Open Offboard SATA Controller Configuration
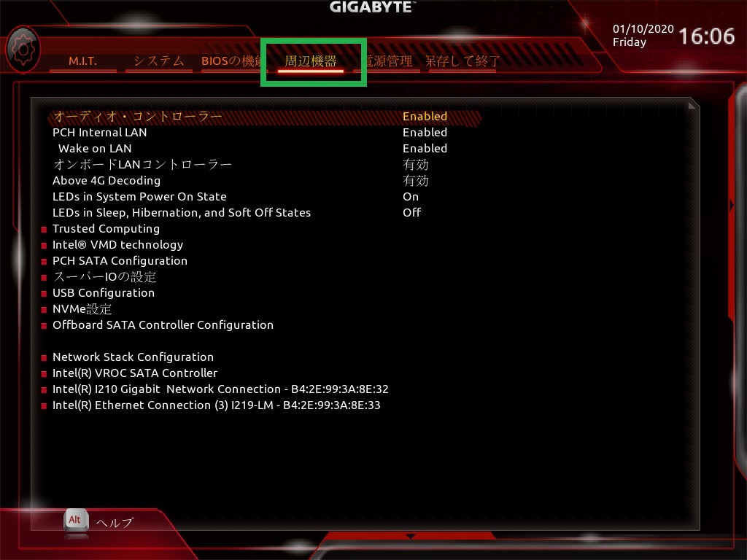The height and width of the screenshot is (560, 747). point(163,324)
